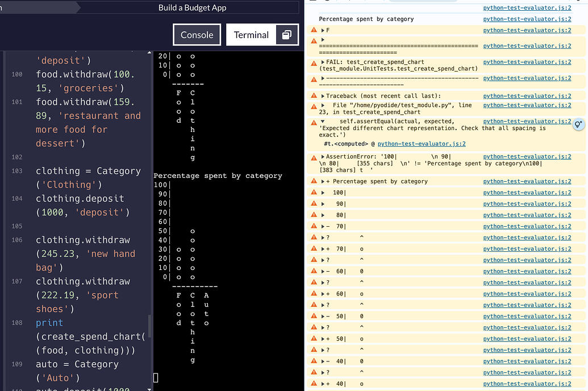
Task: Expand the 'File "/home/pyodide/test_module.py"' entry
Action: [323, 106]
